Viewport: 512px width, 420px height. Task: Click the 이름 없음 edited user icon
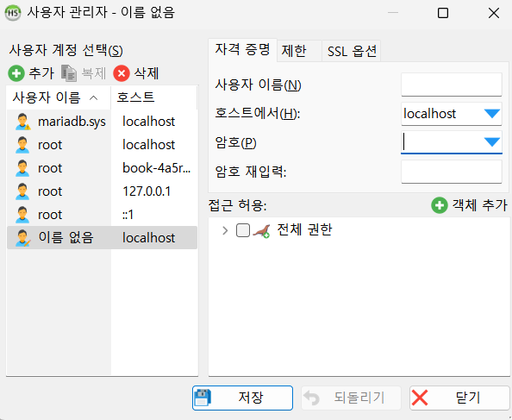23,238
